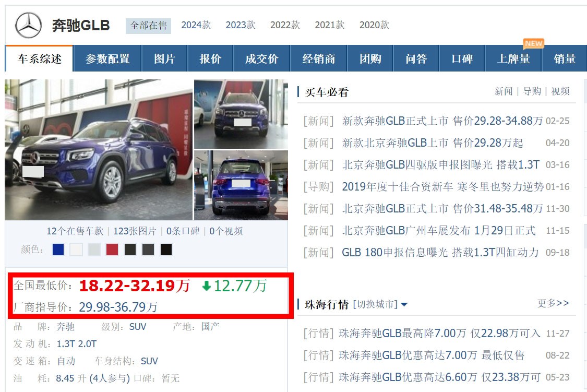Pick the light silver color swatch
The height and width of the screenshot is (392, 587).
[94, 250]
